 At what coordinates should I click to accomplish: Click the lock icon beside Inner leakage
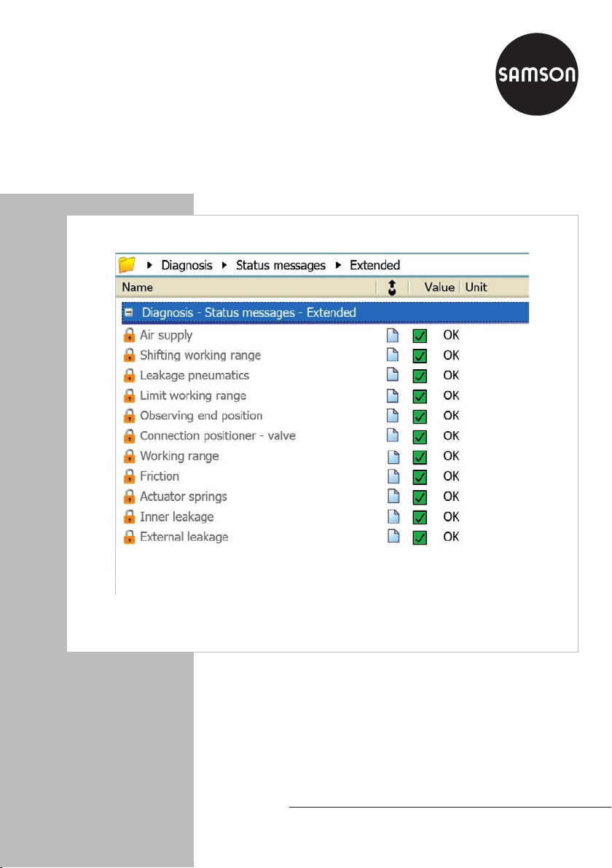(x=129, y=517)
